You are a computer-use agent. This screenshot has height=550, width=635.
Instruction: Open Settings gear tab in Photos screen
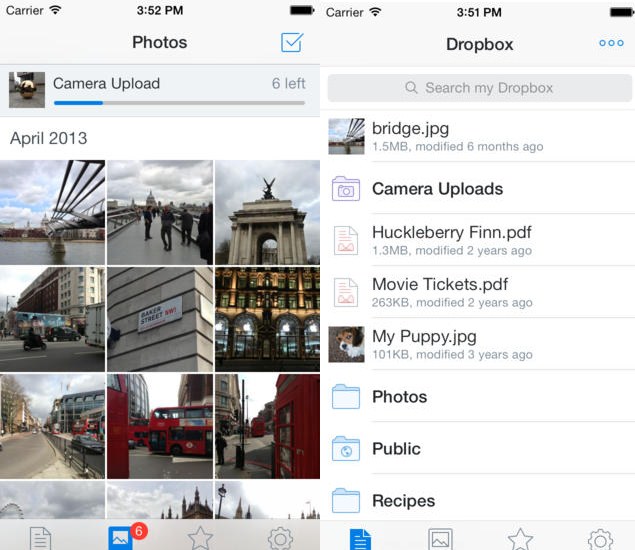click(280, 538)
